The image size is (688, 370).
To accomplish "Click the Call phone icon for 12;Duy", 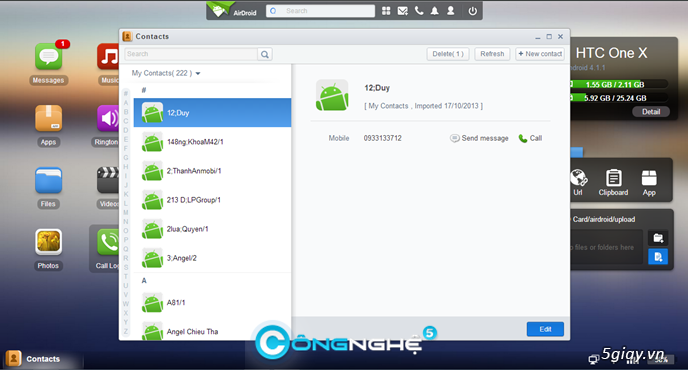I will coord(530,138).
